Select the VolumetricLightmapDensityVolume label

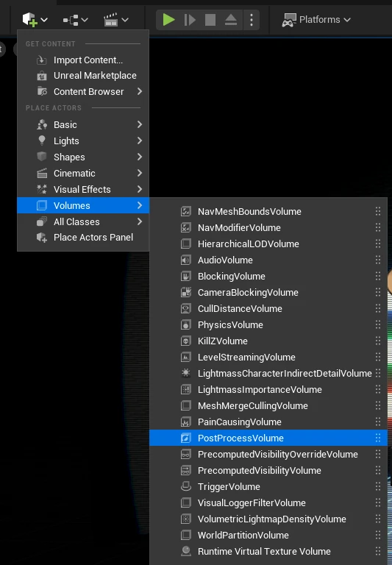[x=272, y=519]
